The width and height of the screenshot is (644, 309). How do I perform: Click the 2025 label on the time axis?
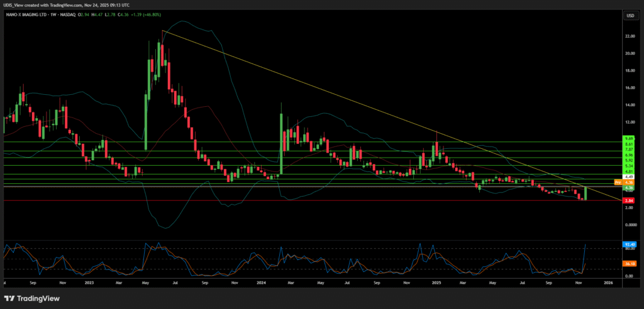(436, 283)
